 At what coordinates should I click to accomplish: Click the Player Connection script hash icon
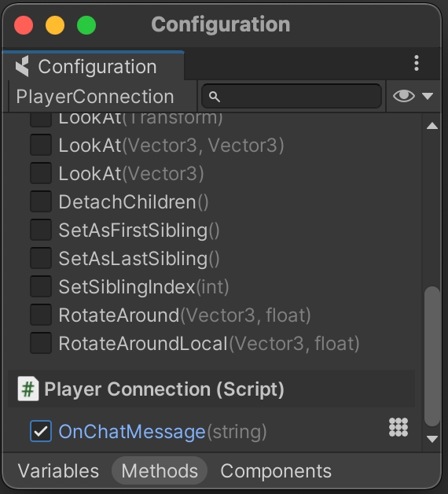click(x=28, y=389)
